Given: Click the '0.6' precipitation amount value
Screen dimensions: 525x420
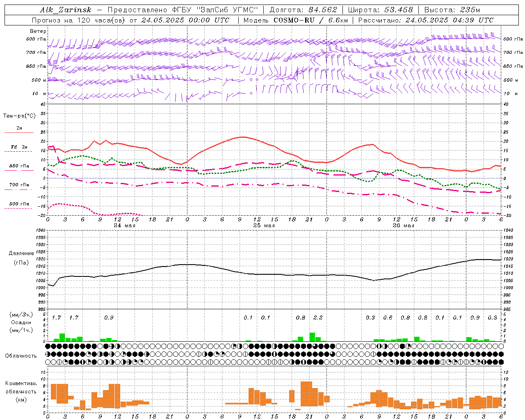Looking at the screenshot, I should click(x=388, y=317).
